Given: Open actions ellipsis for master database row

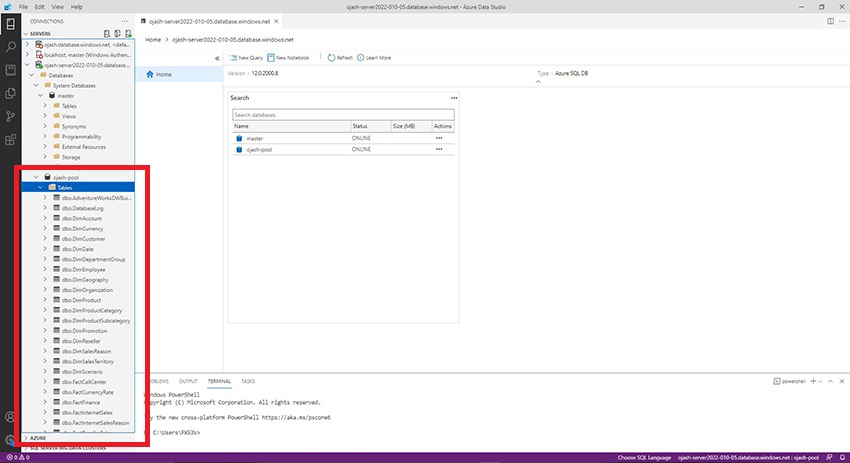Looking at the screenshot, I should (439, 138).
